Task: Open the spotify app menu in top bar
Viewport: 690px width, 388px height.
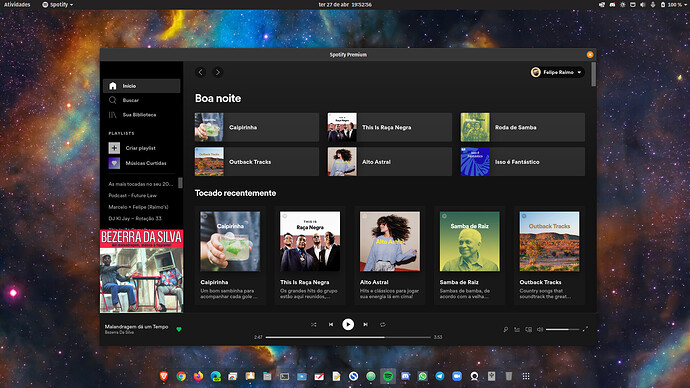Action: [58, 4]
